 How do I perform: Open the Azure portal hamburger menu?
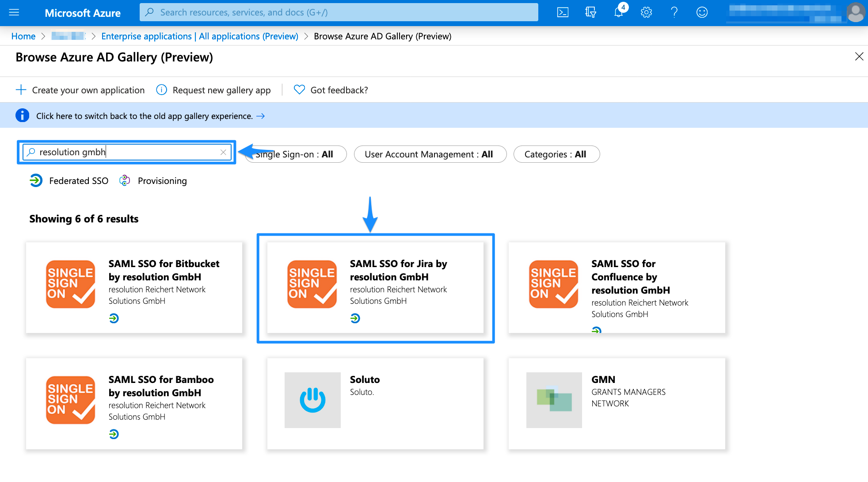coord(14,12)
